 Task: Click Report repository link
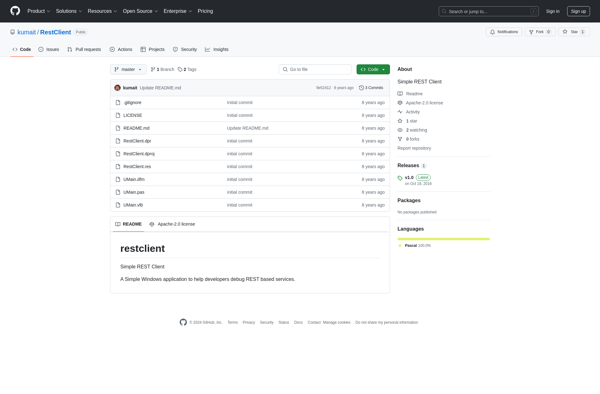(x=414, y=148)
